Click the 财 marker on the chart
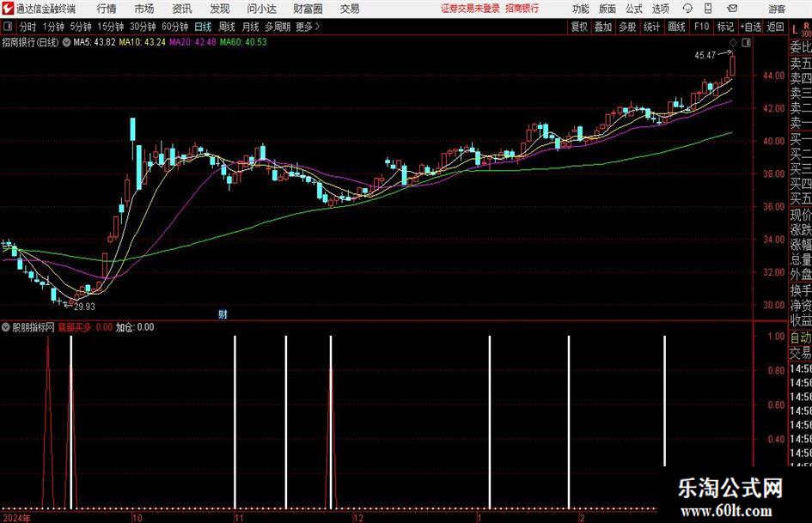812x523 pixels. coord(223,314)
